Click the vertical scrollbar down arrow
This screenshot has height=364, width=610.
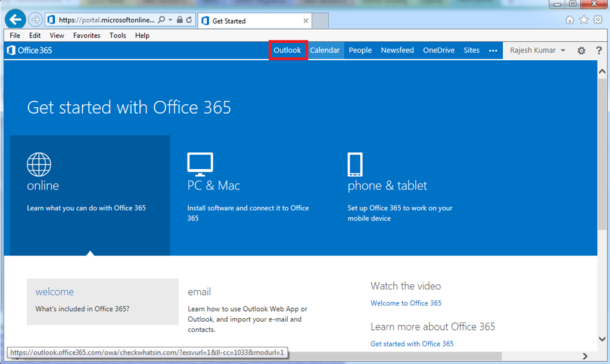pyautogui.click(x=602, y=339)
